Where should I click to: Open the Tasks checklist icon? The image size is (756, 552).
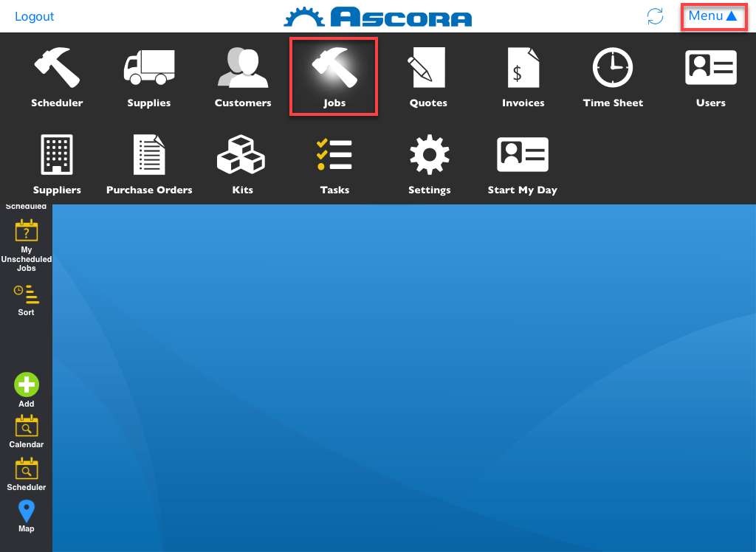[334, 156]
